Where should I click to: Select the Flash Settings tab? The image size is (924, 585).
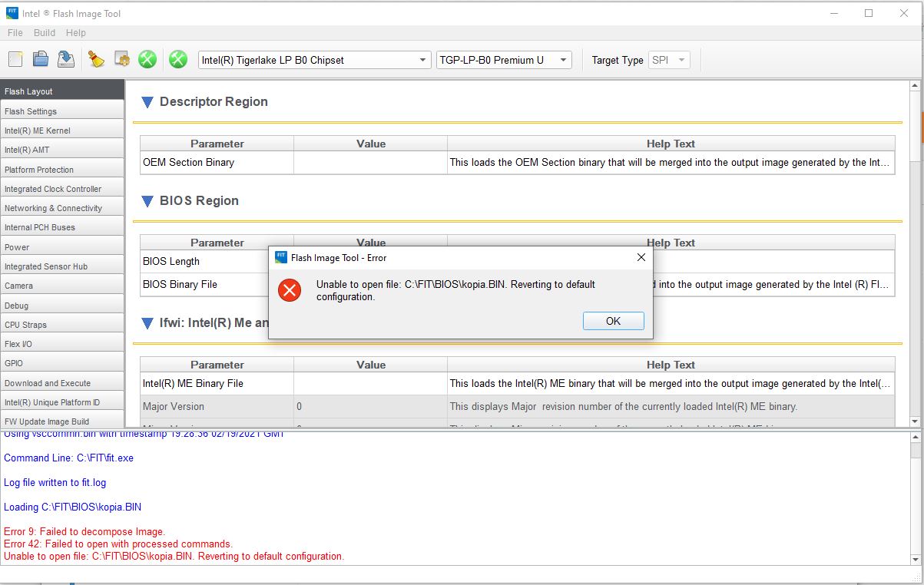click(61, 111)
